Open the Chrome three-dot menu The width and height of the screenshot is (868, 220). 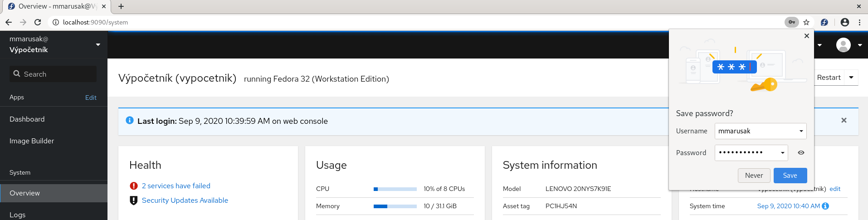(x=859, y=22)
